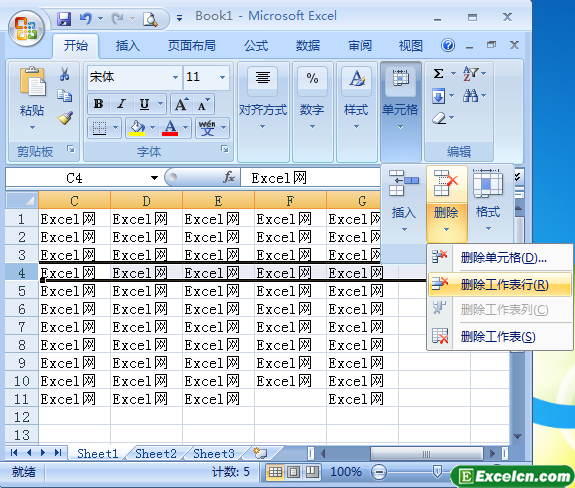Expand the font name 宋体 dropdown
Screen dimensions: 575x488
(x=175, y=77)
